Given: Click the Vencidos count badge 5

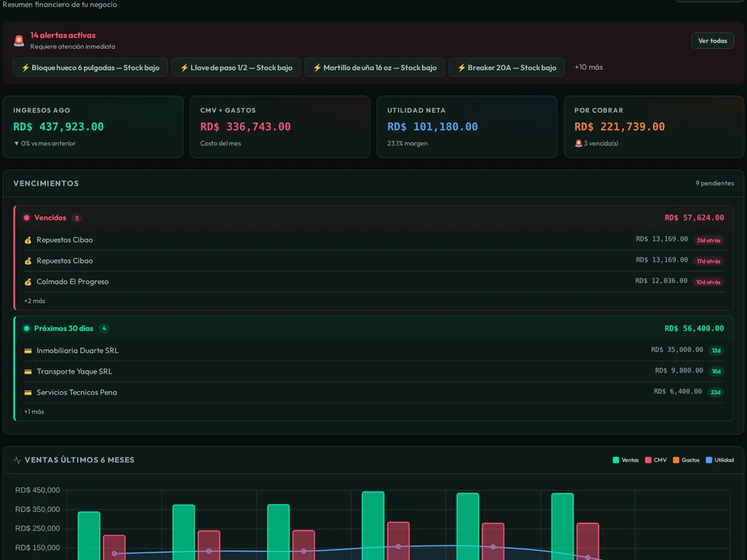Looking at the screenshot, I should pyautogui.click(x=77, y=218).
